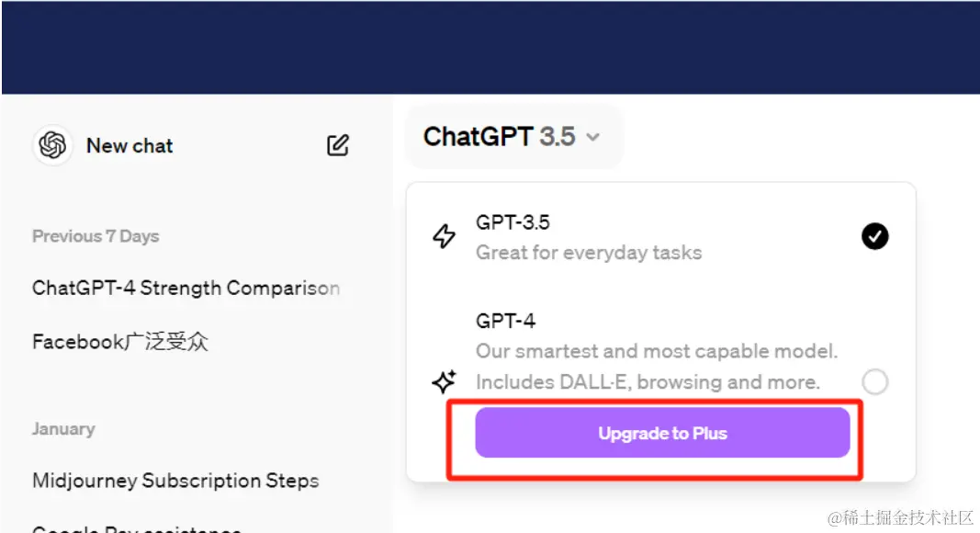Click the January section label
Screen dimensions: 980x533
point(63,429)
